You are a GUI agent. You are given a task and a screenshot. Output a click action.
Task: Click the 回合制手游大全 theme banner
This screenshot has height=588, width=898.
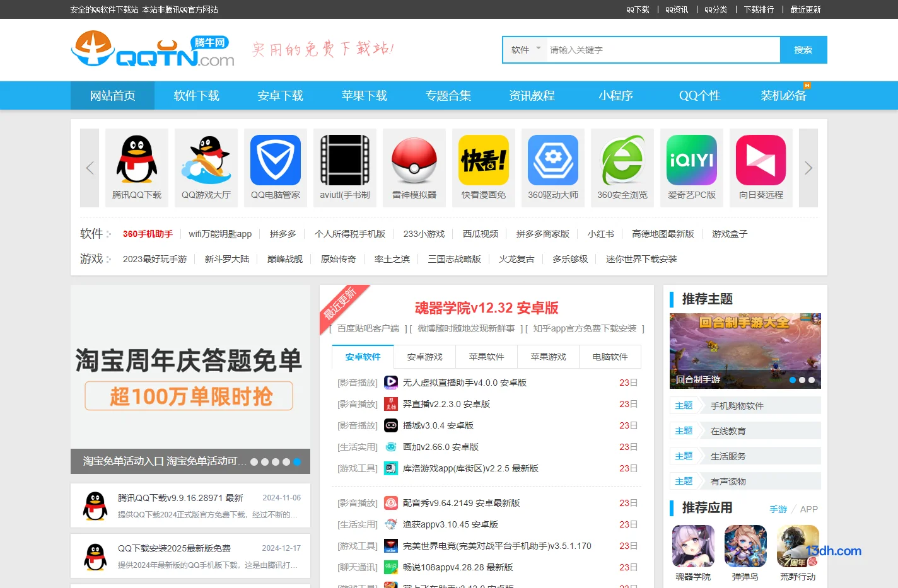pyautogui.click(x=745, y=351)
